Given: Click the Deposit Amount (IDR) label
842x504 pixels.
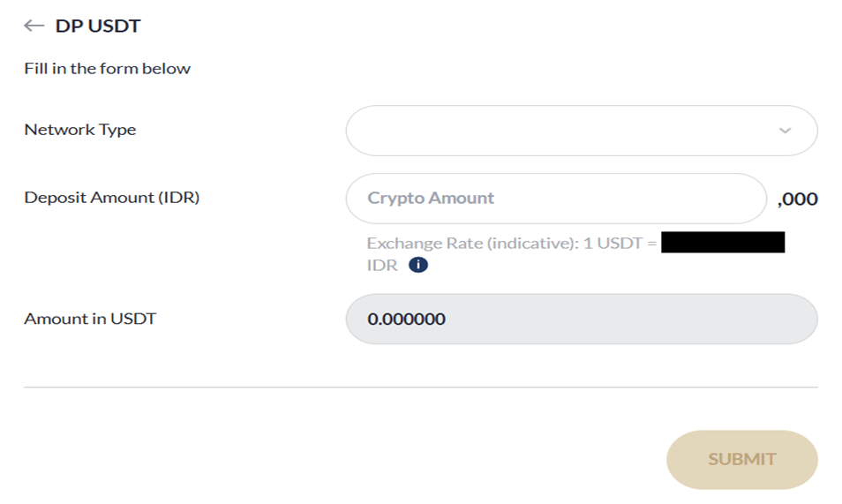Looking at the screenshot, I should pos(112,197).
